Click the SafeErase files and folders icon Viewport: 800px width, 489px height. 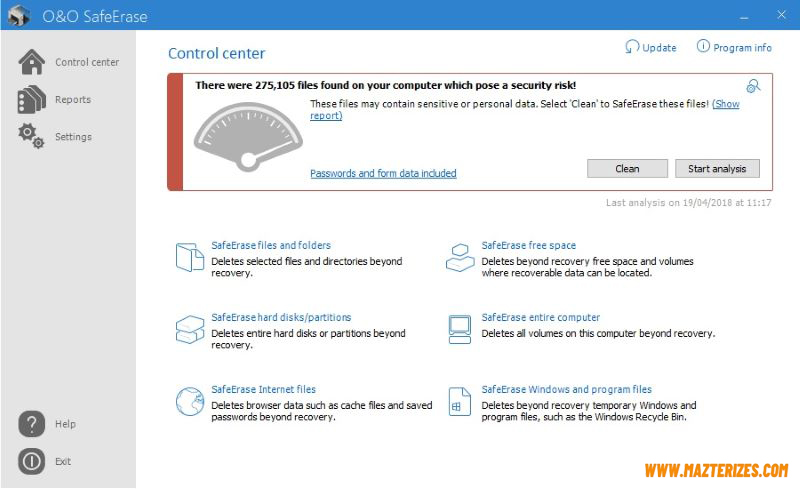click(190, 257)
